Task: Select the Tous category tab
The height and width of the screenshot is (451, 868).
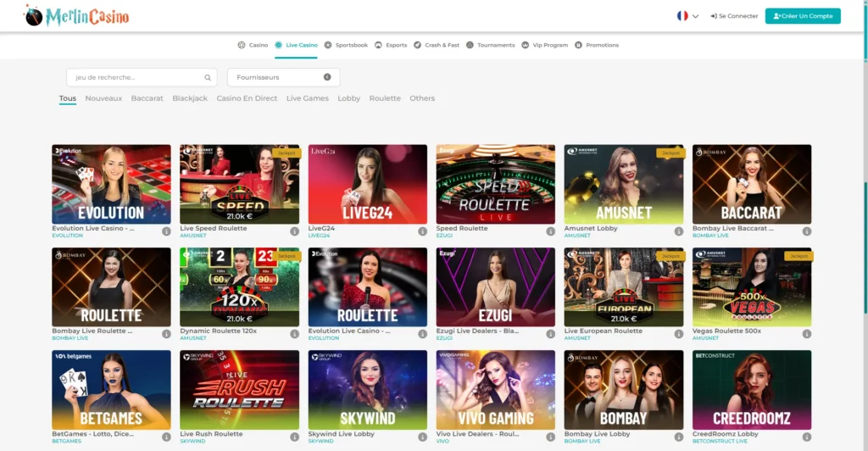Action: pos(68,98)
